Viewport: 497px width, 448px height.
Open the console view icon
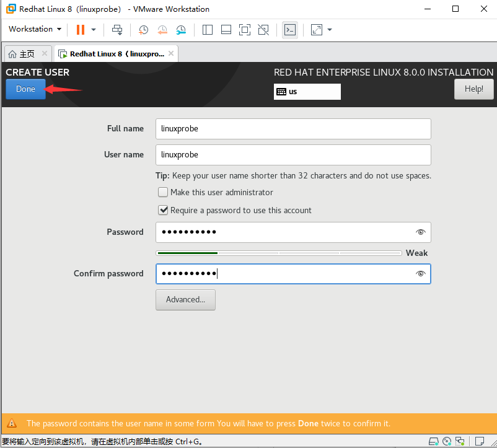tap(290, 30)
